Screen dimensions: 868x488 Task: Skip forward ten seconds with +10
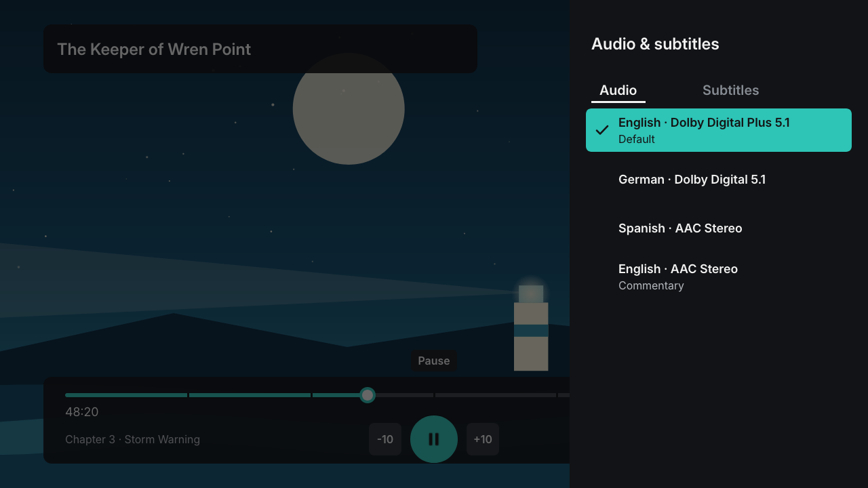coord(483,439)
